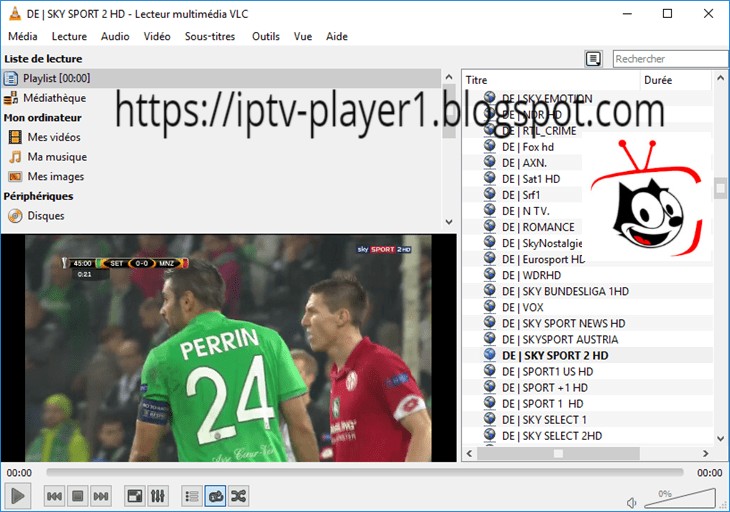Viewport: 730px width, 512px height.
Task: Adjust the volume slider
Action: tap(680, 498)
